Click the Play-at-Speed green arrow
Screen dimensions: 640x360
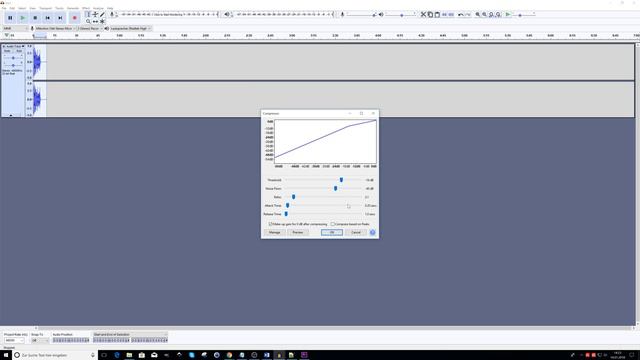point(508,14)
